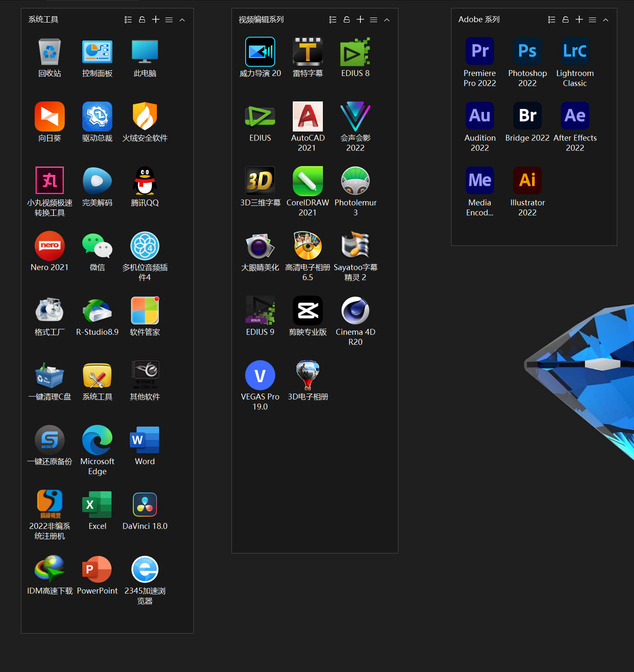Launch Lightroom Classic icon
Viewport: 634px width, 672px height.
[575, 51]
